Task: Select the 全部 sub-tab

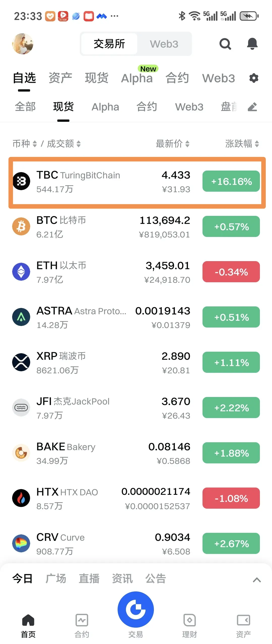Action: tap(25, 107)
